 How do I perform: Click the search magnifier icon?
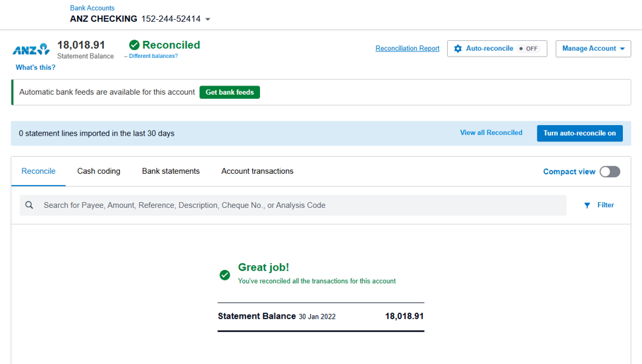coord(29,205)
